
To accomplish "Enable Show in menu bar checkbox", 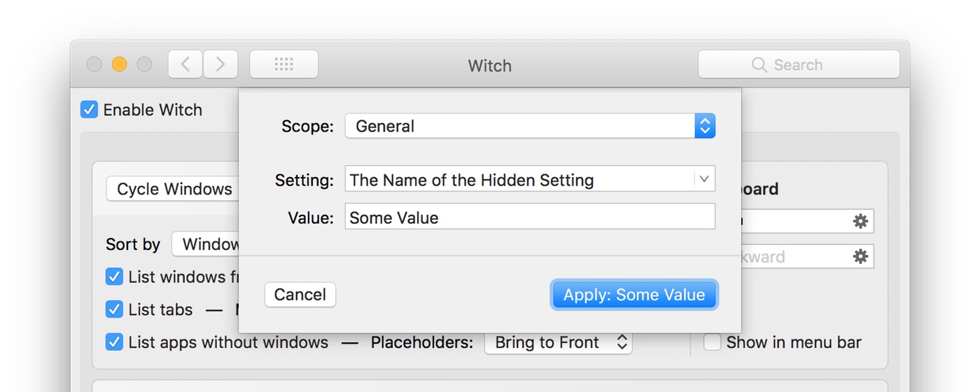I will 713,342.
